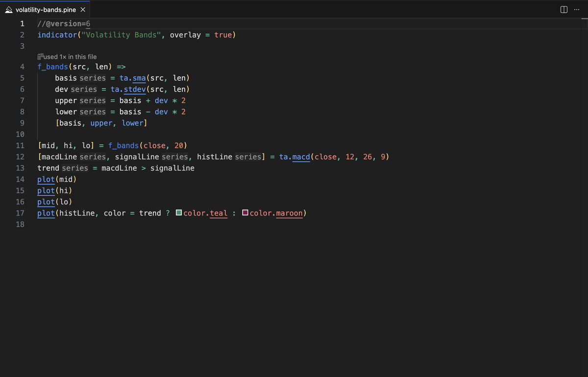Open the color.teal swatch picker

tap(179, 213)
